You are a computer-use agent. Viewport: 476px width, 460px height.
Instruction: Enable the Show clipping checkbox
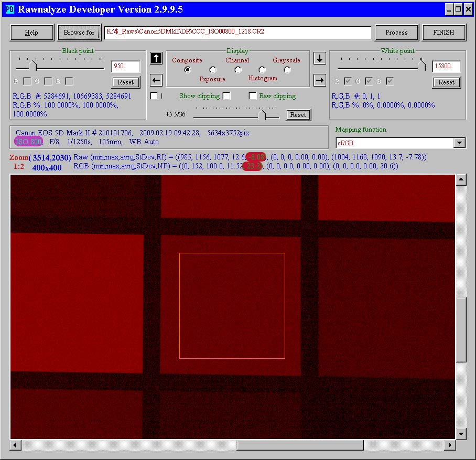coord(226,96)
